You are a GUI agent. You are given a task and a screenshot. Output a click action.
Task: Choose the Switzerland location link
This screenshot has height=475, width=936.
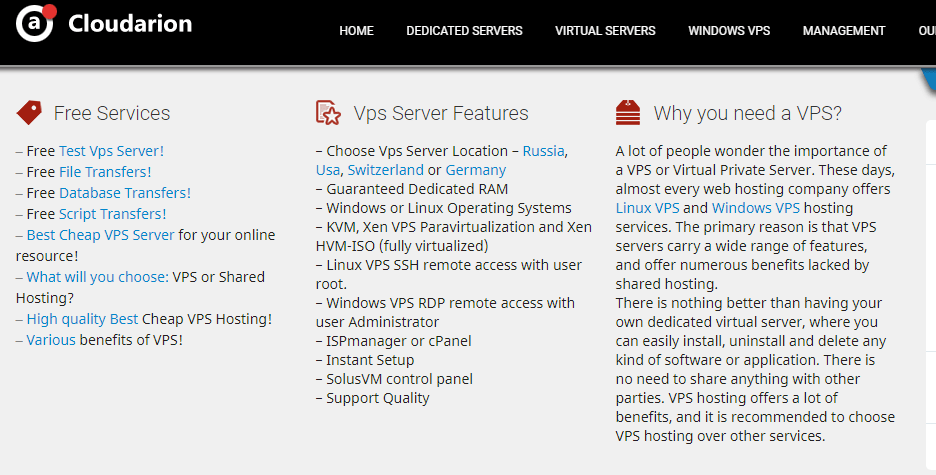(386, 170)
